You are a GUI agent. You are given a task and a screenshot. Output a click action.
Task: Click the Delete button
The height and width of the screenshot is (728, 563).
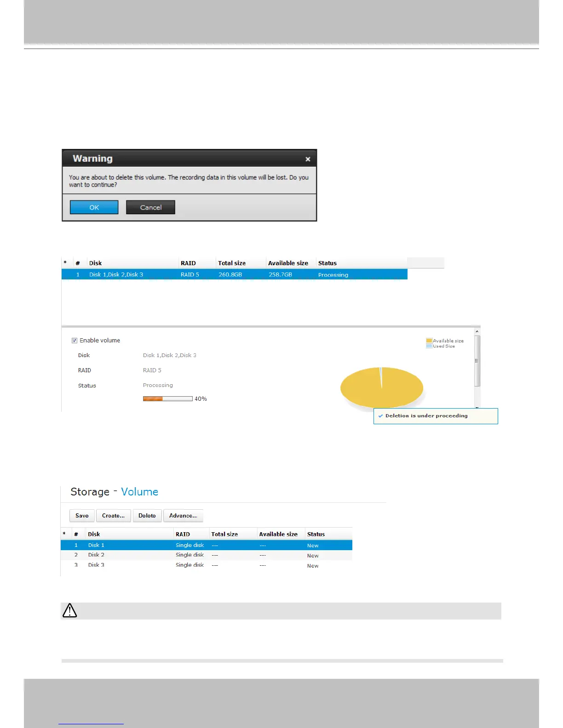tap(147, 516)
